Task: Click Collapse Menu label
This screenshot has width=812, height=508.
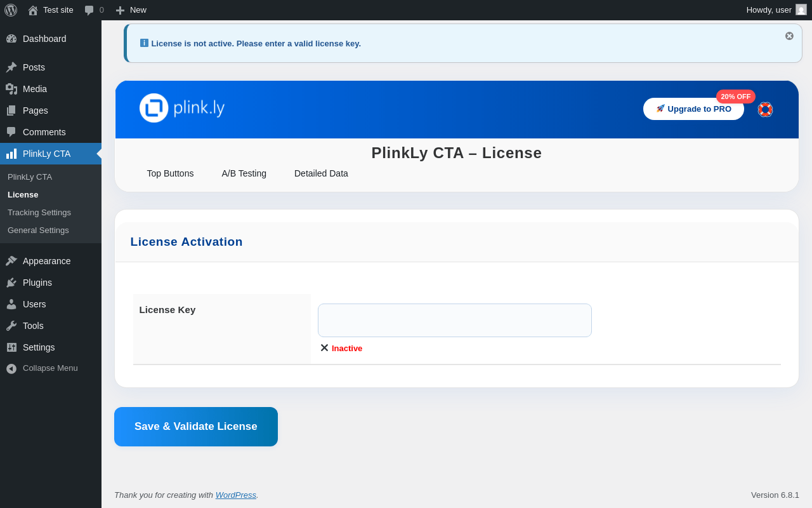Action: coord(50,368)
